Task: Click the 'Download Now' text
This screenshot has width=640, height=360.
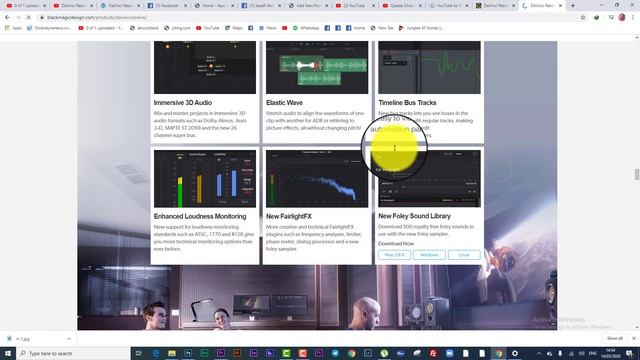Action: (396, 244)
